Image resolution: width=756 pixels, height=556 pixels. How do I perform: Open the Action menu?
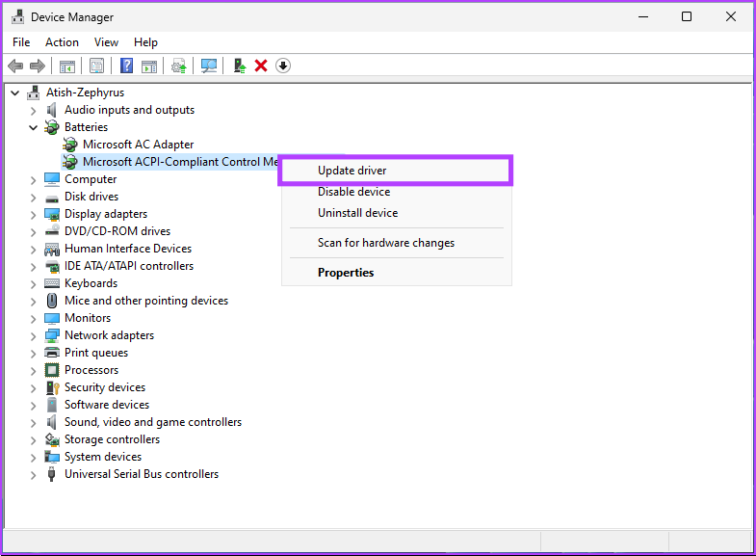click(62, 42)
